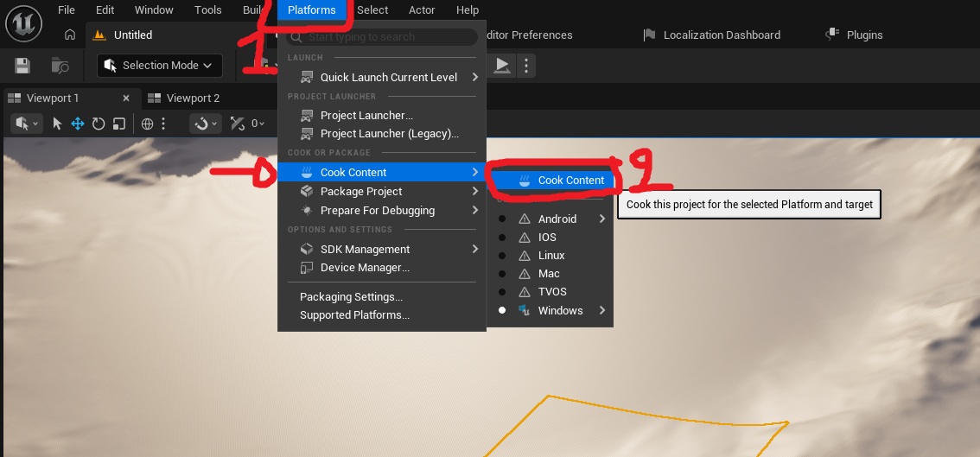The height and width of the screenshot is (457, 980).
Task: Select the scale tool in viewport toolbar
Action: coord(118,124)
